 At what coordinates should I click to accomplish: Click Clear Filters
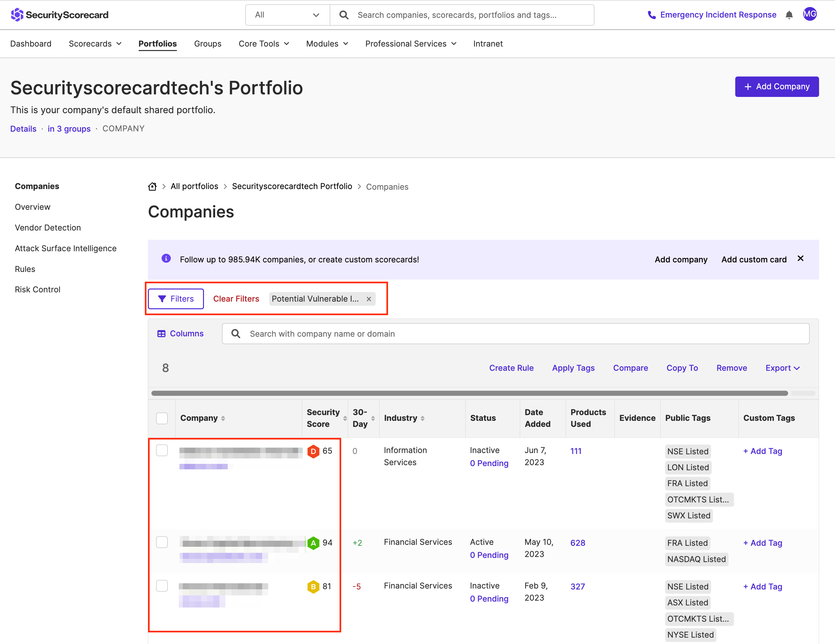pos(236,299)
